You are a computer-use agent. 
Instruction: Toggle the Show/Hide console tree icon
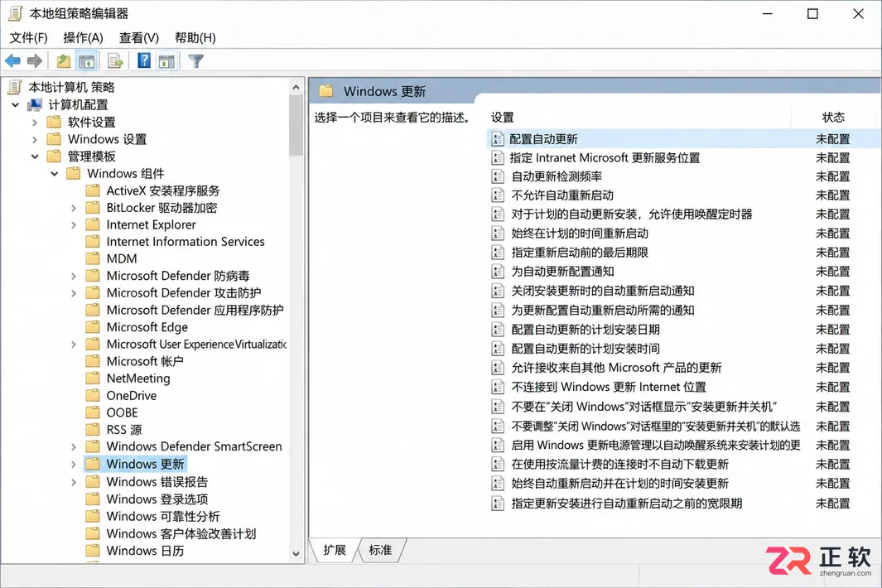[87, 60]
